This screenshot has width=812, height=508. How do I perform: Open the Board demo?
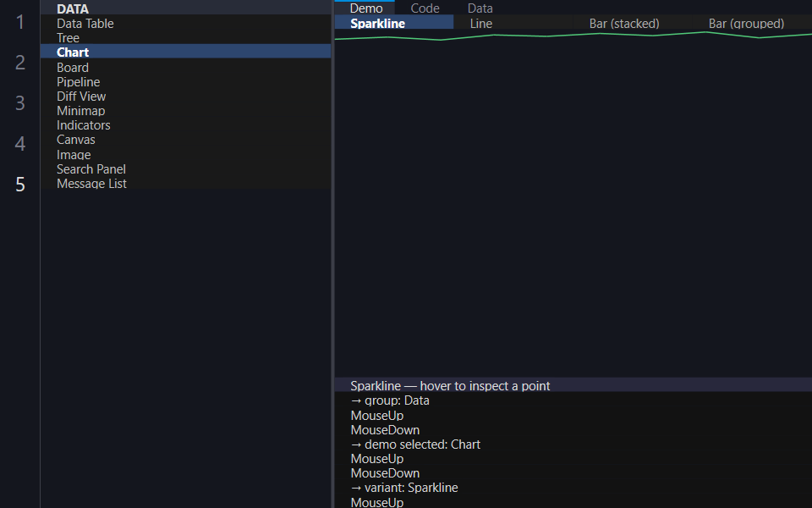click(x=185, y=67)
